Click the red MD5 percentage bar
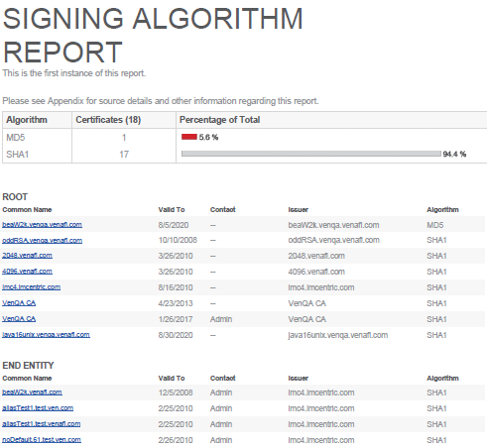Image resolution: width=487 pixels, height=448 pixels. (x=189, y=137)
